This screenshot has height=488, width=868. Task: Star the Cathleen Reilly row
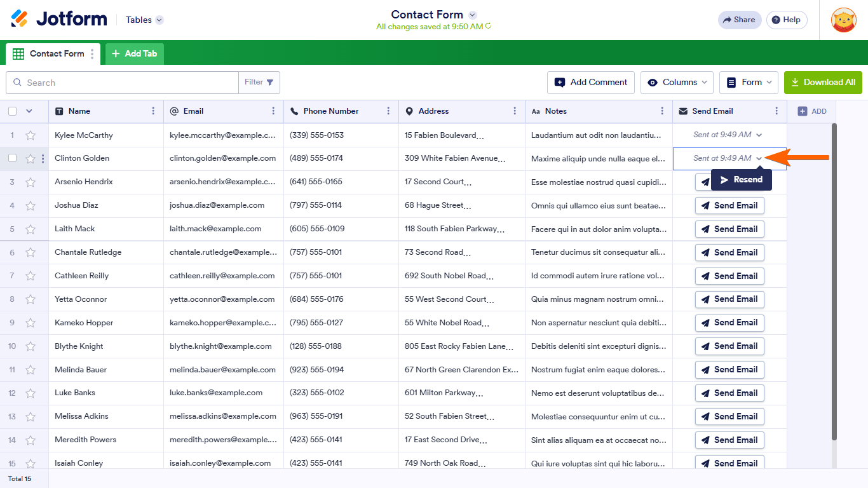(31, 276)
